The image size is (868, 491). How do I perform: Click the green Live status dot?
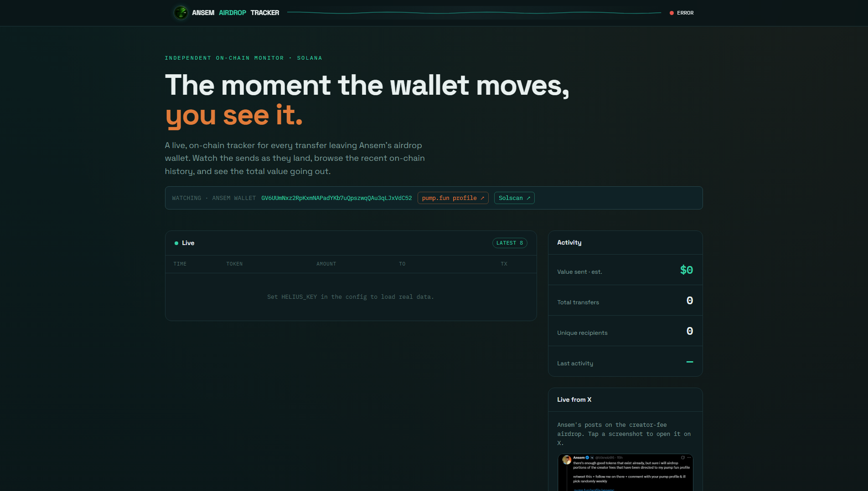point(176,243)
